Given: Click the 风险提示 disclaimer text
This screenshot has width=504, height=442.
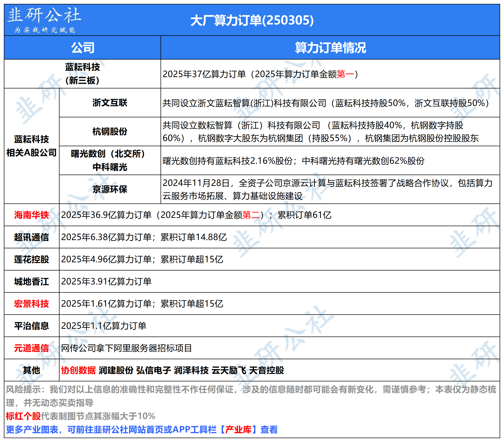Looking at the screenshot, I should point(251,396).
